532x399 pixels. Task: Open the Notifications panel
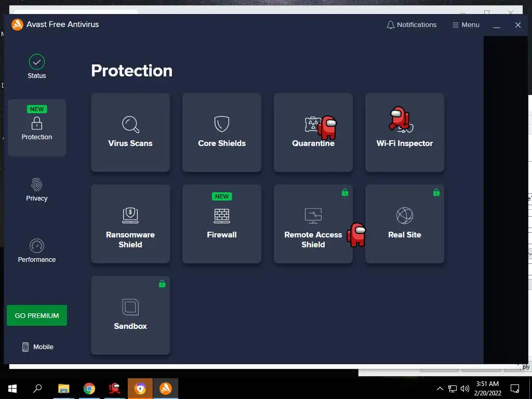coord(411,25)
